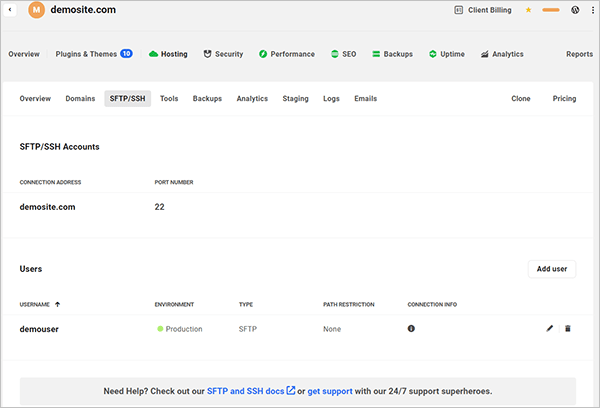Open the top Overview tab
600x408 pixels.
click(24, 54)
